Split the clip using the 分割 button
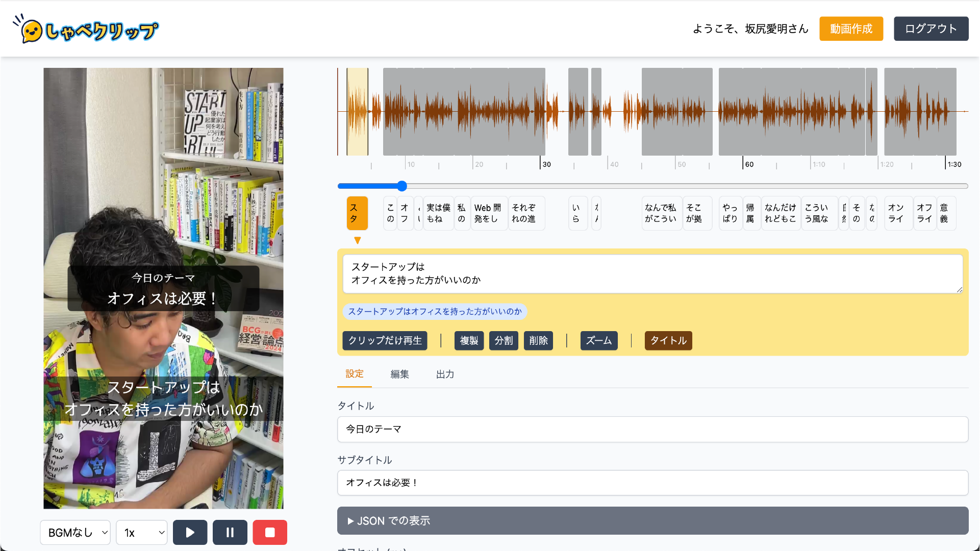Image resolution: width=980 pixels, height=551 pixels. [504, 340]
